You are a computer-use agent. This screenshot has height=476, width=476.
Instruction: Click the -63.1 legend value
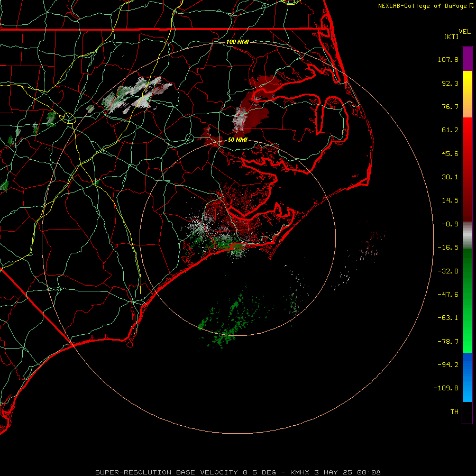(448, 318)
